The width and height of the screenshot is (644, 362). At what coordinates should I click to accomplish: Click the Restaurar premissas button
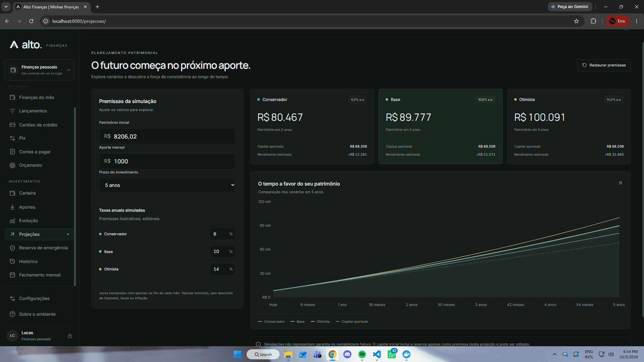tap(604, 65)
